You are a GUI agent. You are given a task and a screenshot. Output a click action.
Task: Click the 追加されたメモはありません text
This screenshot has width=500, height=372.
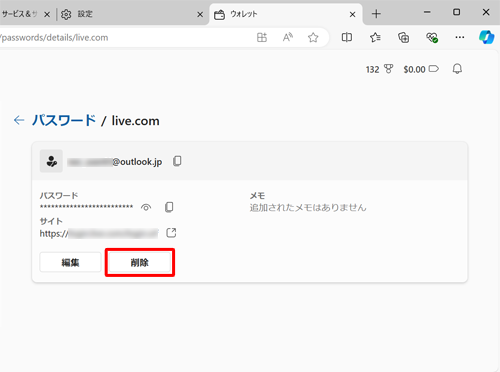(x=308, y=208)
